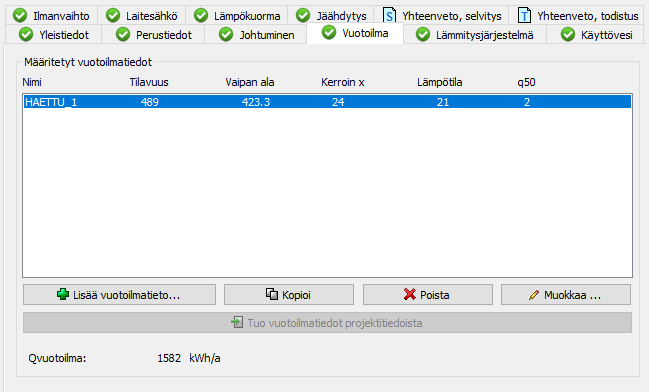Click the S document icon for Yhteenveto, selvitys
Viewport: 649px width, 392px height.
(389, 15)
